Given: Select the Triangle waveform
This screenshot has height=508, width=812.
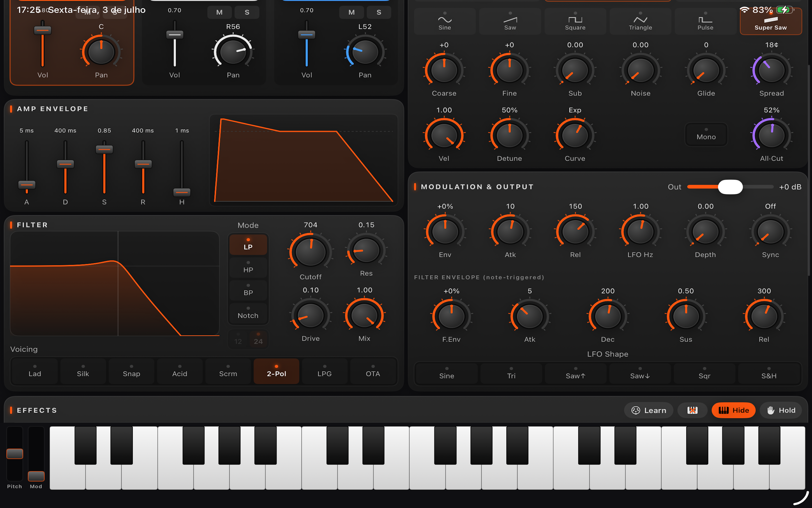Looking at the screenshot, I should [640, 21].
